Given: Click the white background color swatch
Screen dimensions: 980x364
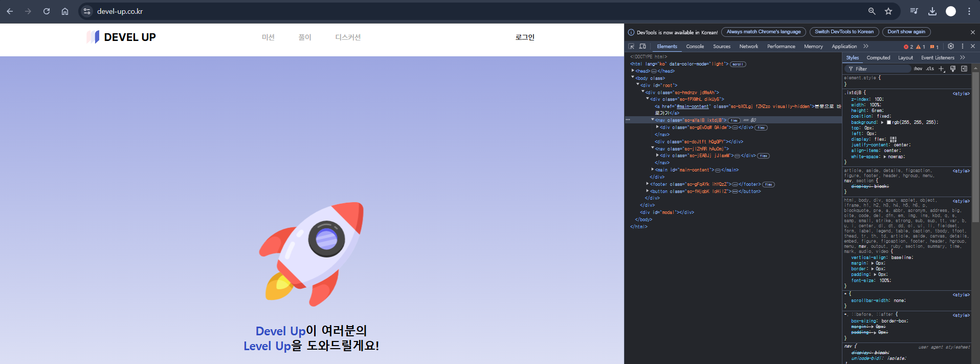Looking at the screenshot, I should [889, 122].
